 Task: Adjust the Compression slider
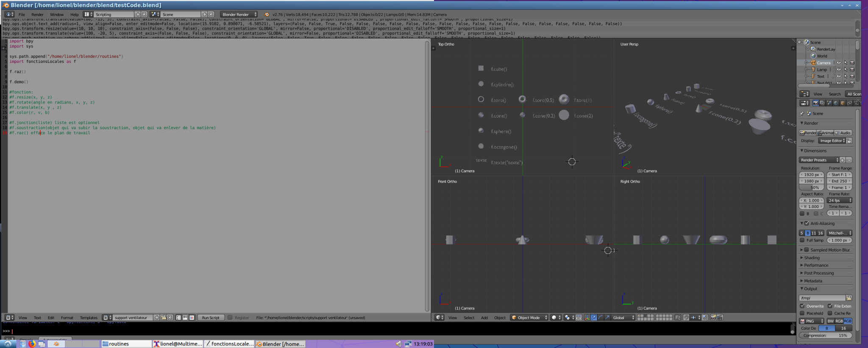tap(826, 335)
